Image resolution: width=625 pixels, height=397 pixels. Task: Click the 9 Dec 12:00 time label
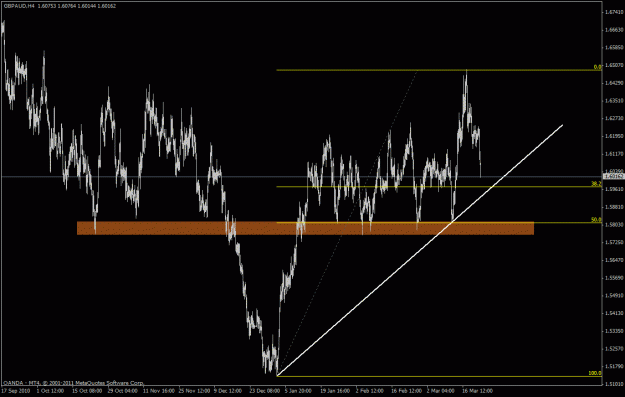pos(228,391)
